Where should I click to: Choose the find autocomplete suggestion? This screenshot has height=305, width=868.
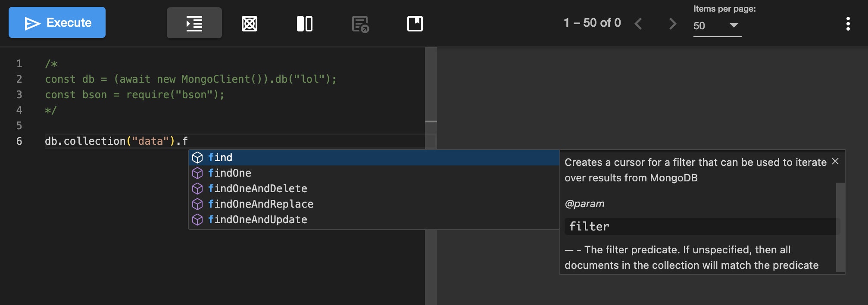pyautogui.click(x=374, y=158)
